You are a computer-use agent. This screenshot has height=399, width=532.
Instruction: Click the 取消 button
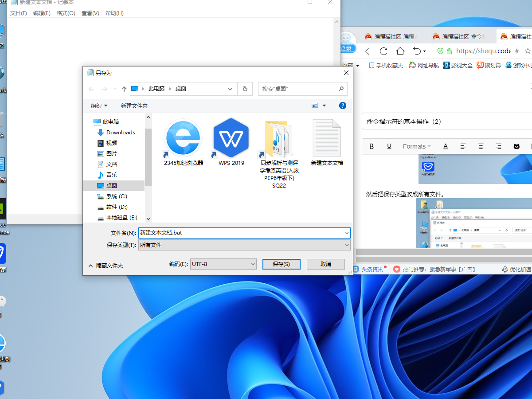click(x=325, y=264)
